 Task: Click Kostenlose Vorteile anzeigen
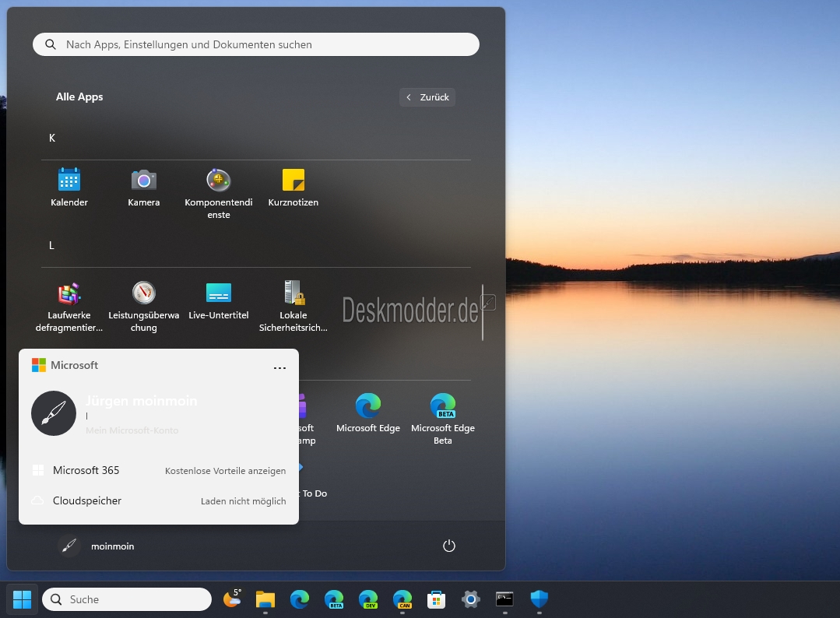tap(225, 471)
